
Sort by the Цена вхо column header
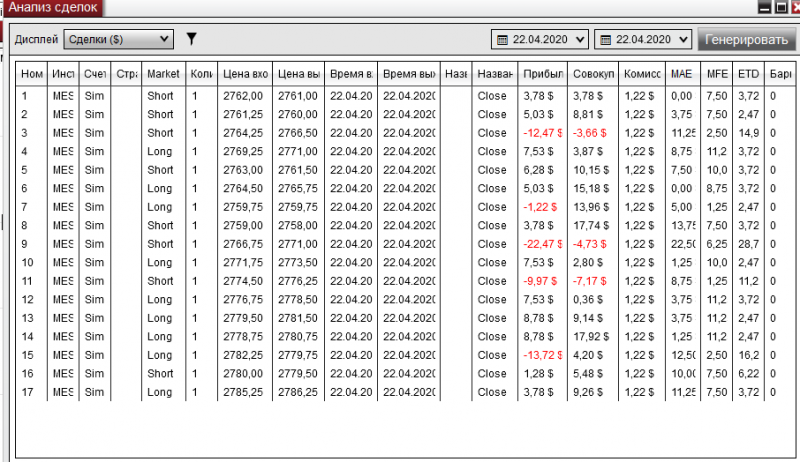245,74
